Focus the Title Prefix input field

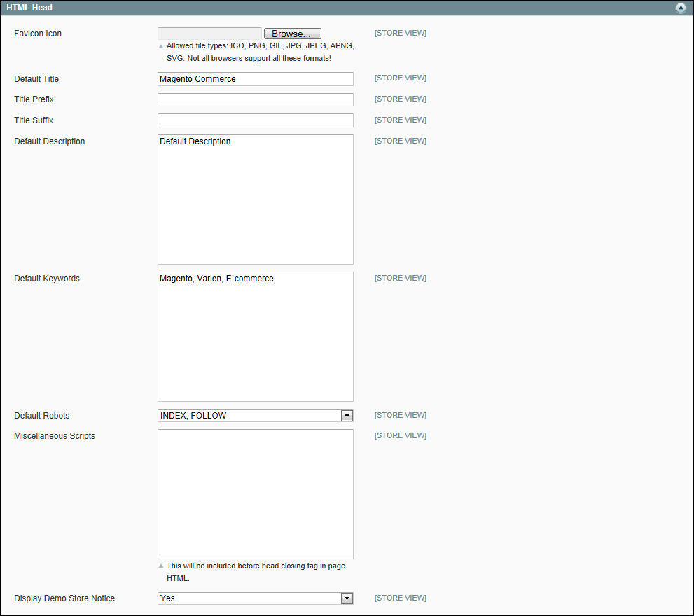[x=256, y=99]
